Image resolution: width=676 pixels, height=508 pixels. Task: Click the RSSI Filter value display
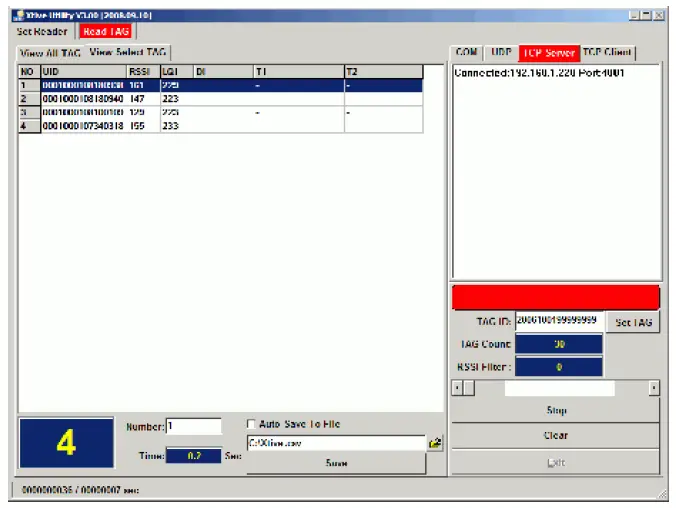559,367
